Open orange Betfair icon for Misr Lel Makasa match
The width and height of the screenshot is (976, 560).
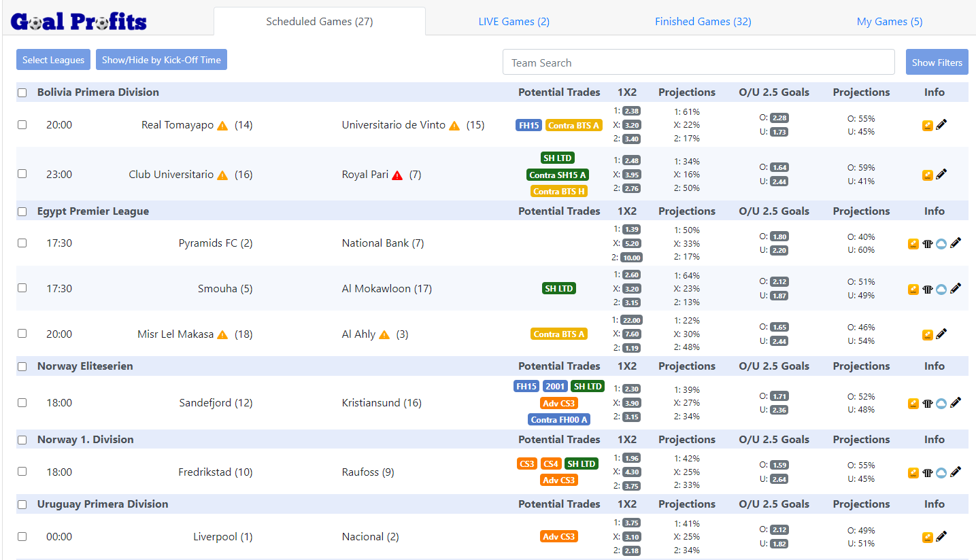pyautogui.click(x=927, y=334)
